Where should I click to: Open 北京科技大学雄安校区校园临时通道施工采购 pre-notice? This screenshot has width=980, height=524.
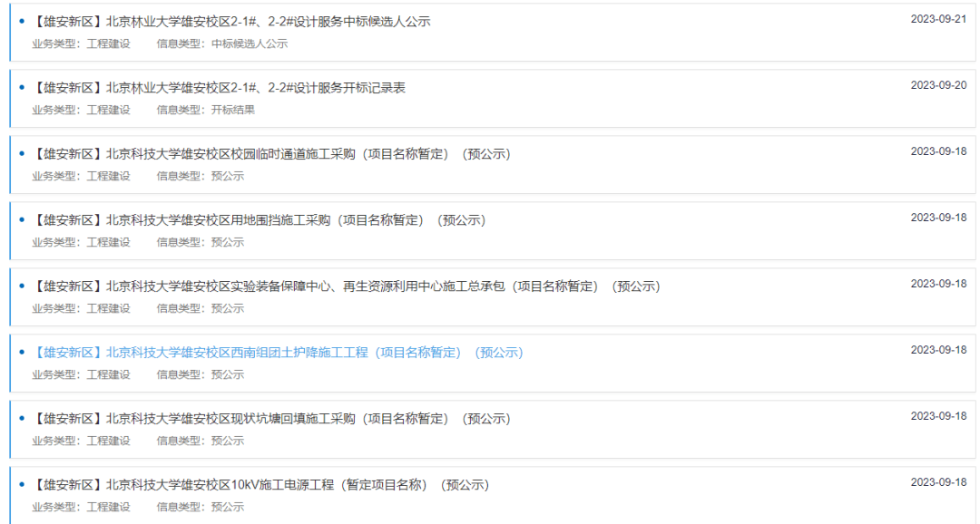(x=271, y=154)
